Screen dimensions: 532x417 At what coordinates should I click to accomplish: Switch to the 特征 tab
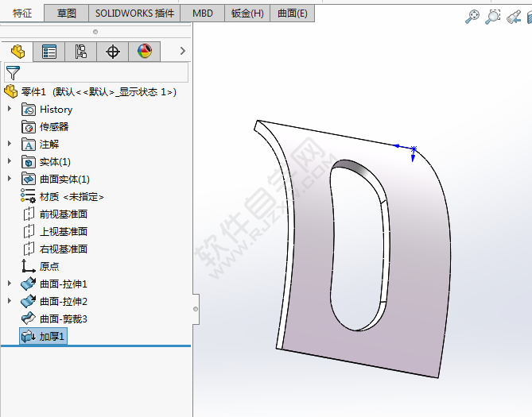(22, 14)
